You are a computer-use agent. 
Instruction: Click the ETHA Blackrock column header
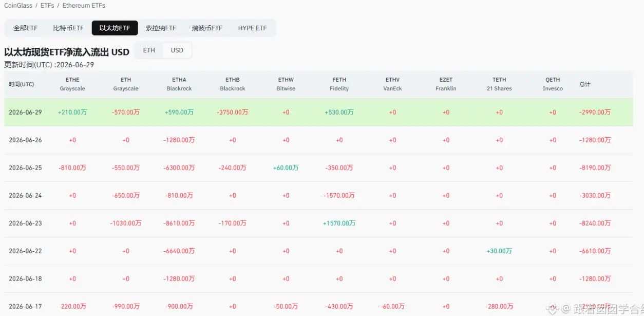tap(179, 84)
